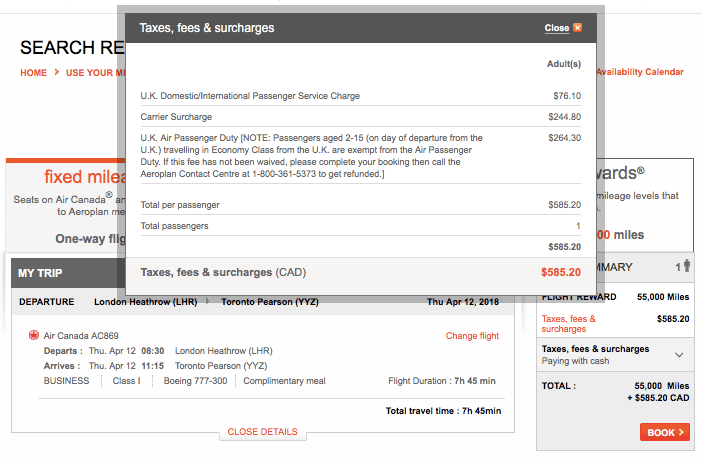
Task: Click breadcrumb arrow after HOME
Action: point(57,72)
